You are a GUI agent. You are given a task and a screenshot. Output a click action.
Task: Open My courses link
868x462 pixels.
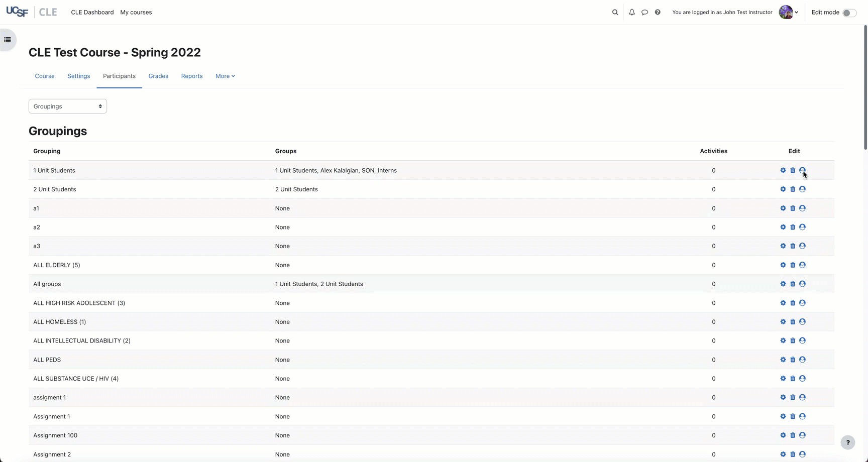click(136, 12)
